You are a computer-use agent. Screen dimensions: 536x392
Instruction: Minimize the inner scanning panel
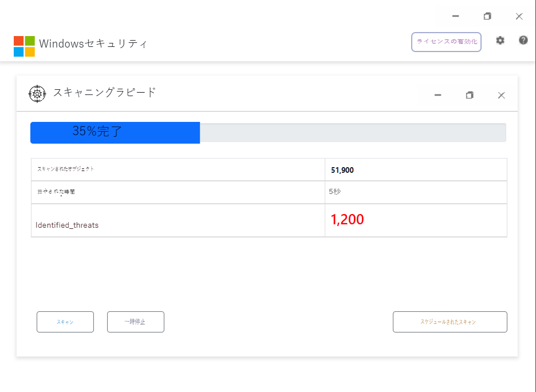point(438,96)
